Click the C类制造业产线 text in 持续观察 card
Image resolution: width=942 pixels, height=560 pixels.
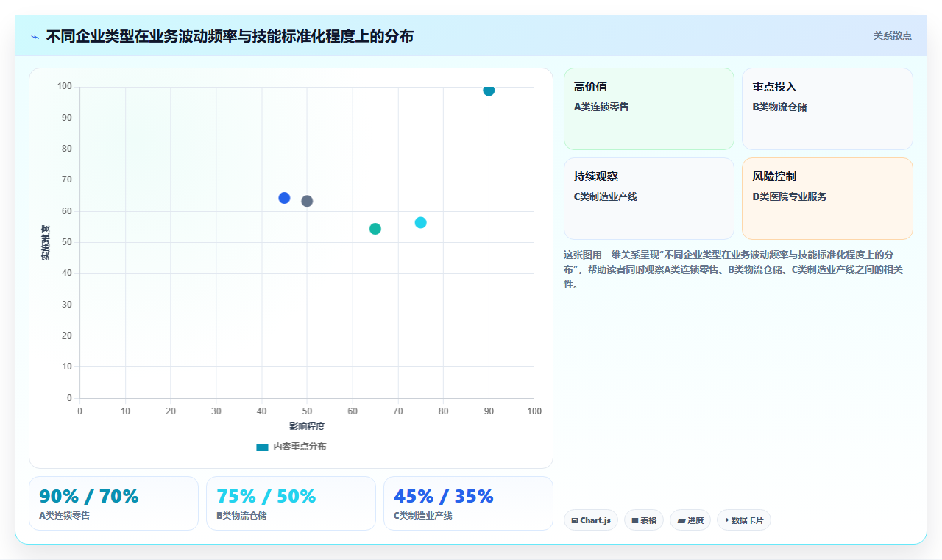(606, 196)
